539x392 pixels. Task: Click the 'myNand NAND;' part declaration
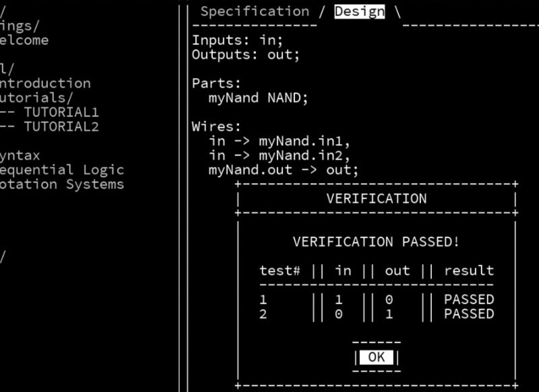[x=258, y=98]
